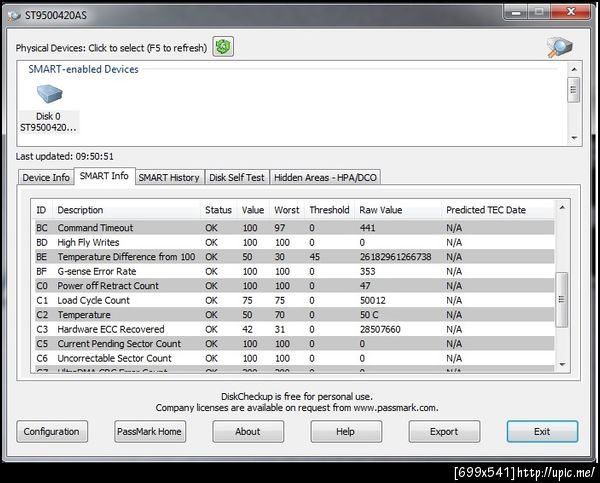600x483 pixels.
Task: Switch to the Device Info tab
Action: 46,178
